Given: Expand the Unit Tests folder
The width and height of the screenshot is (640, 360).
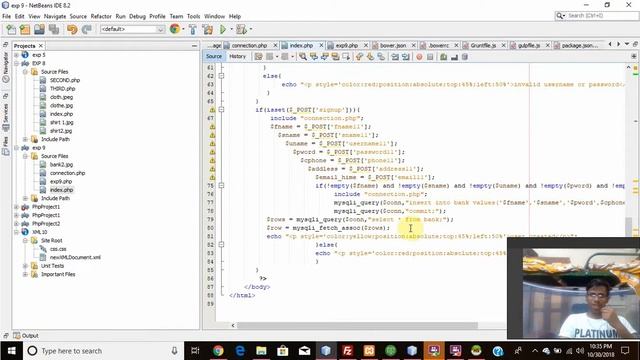Looking at the screenshot, I should [x=25, y=266].
